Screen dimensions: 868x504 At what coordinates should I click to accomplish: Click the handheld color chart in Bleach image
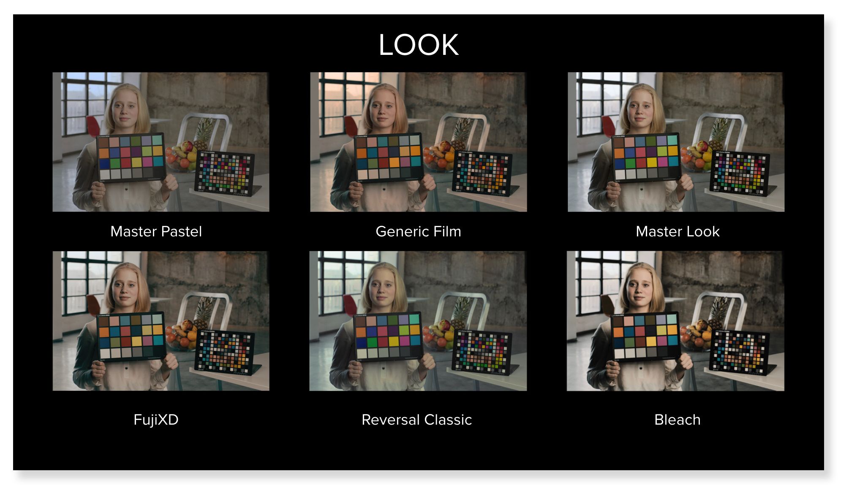tap(645, 336)
